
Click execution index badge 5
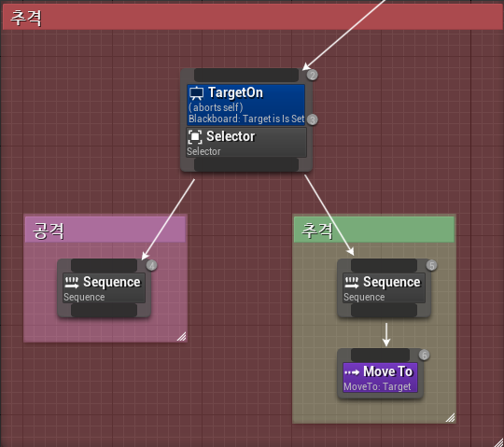click(x=432, y=265)
